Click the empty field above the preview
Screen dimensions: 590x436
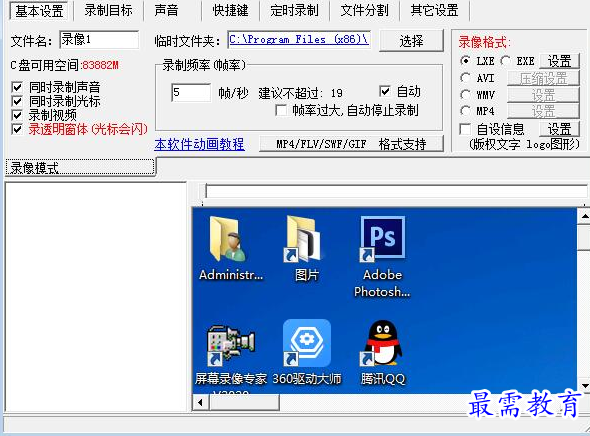397,191
